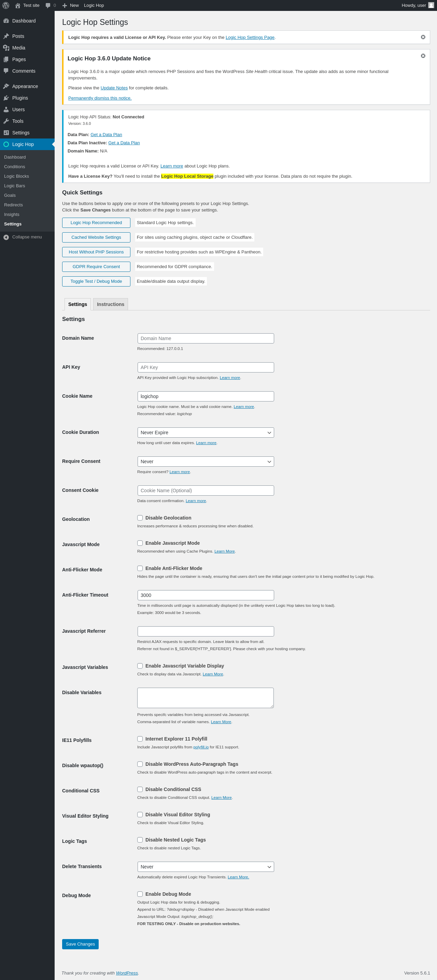Screen dimensions: 437x980
Task: Click the Save Changes button
Action: (x=80, y=944)
